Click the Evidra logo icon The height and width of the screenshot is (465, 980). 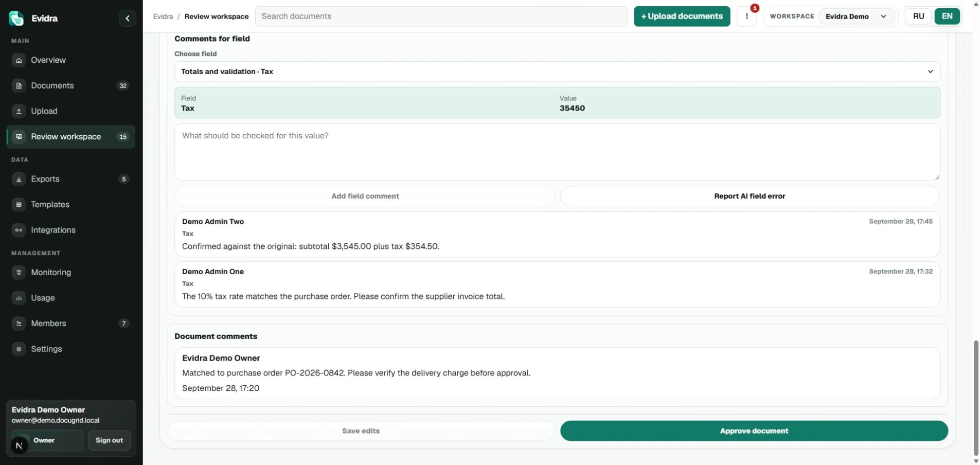(16, 19)
